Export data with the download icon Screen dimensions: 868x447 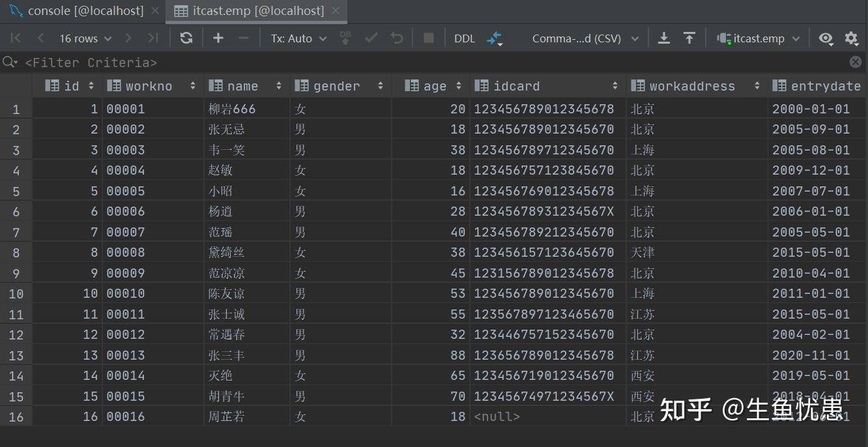[x=664, y=38]
